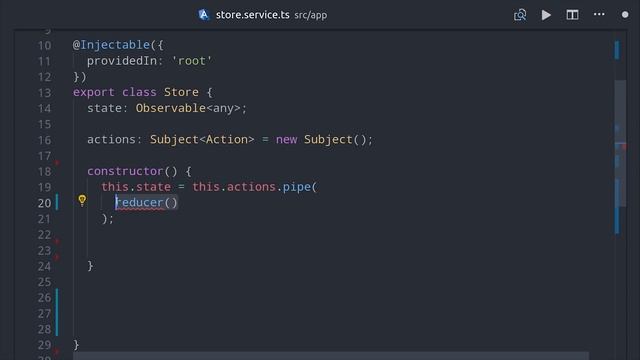
Task: Click providedIn property on line 11
Action: [122, 61]
